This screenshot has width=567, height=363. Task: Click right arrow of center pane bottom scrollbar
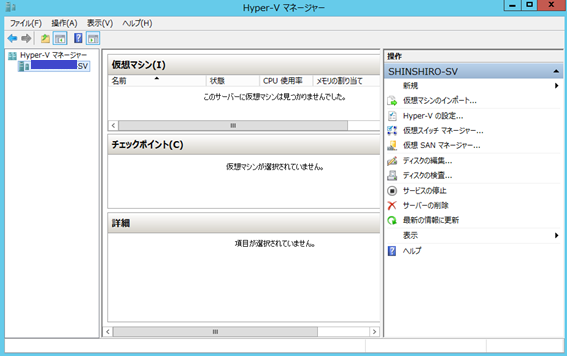point(374,332)
